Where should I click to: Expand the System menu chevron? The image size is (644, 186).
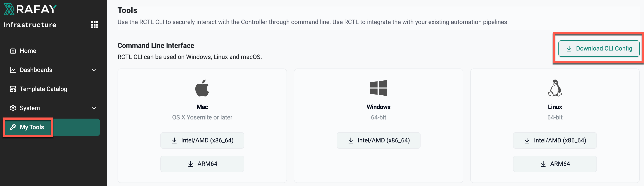[x=94, y=108]
